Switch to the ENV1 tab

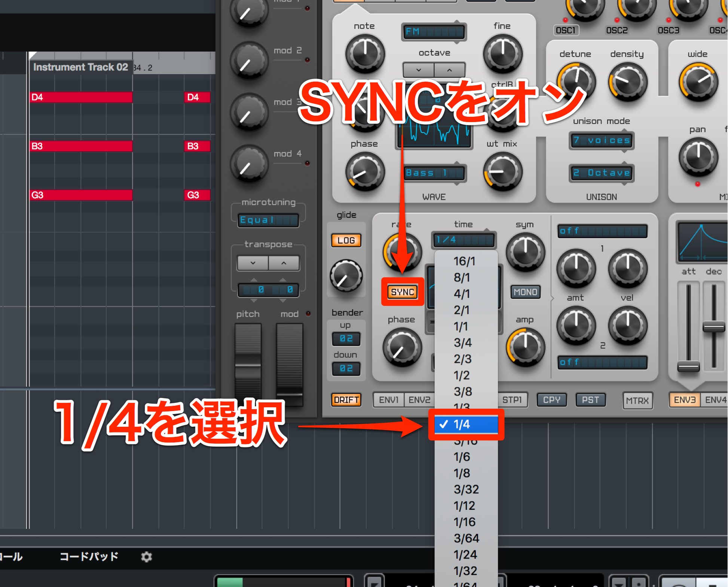pyautogui.click(x=389, y=400)
